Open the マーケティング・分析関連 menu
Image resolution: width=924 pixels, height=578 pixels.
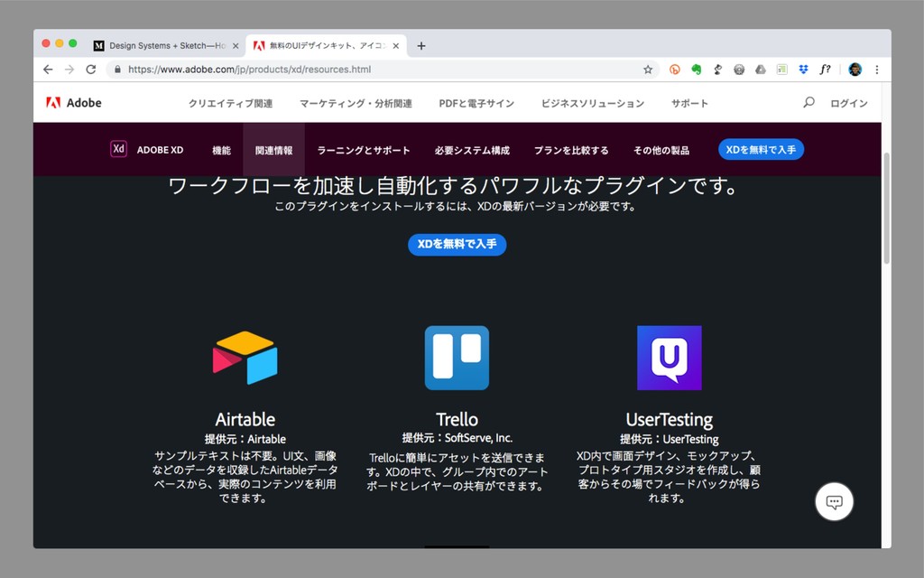(x=356, y=103)
